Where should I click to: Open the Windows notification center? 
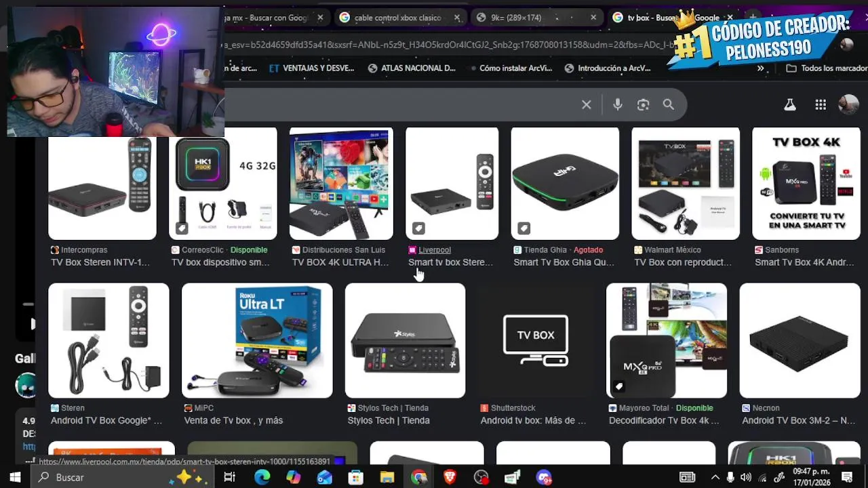click(847, 477)
